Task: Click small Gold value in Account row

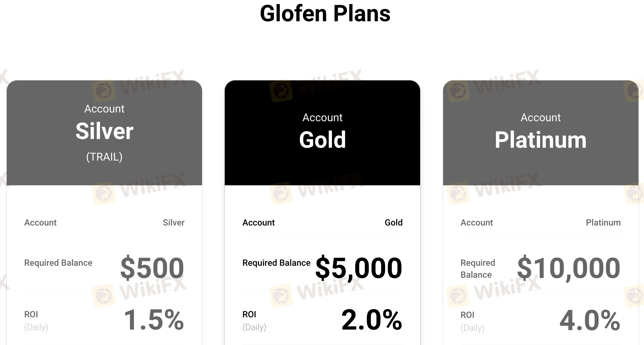Action: tap(394, 223)
